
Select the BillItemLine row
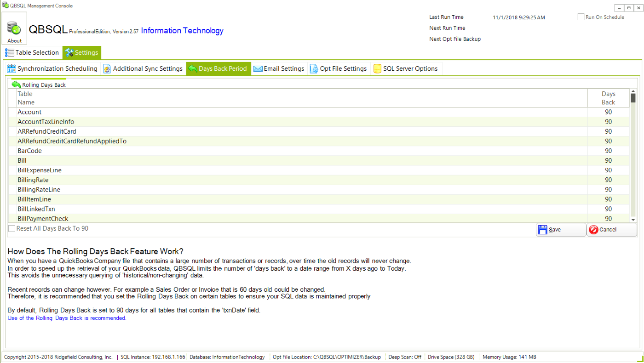319,199
